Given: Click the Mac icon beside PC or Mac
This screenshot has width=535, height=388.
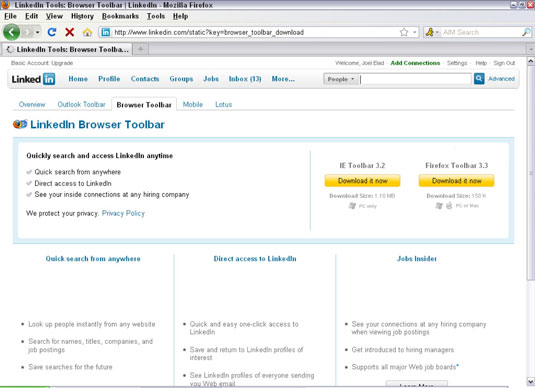Looking at the screenshot, I should click(x=449, y=205).
